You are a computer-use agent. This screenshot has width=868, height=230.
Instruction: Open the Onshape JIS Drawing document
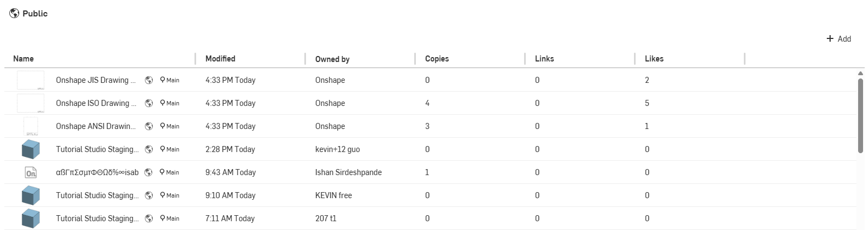(92, 80)
